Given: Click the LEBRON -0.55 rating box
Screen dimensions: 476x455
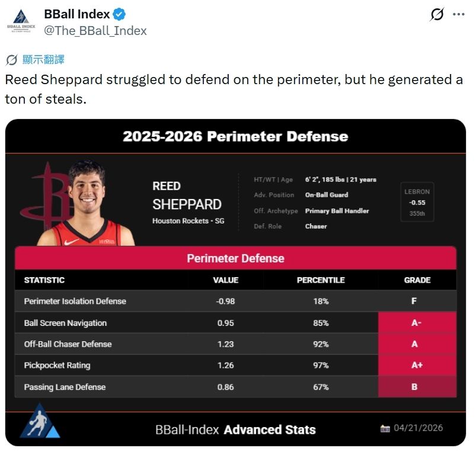Looking at the screenshot, I should [x=417, y=202].
